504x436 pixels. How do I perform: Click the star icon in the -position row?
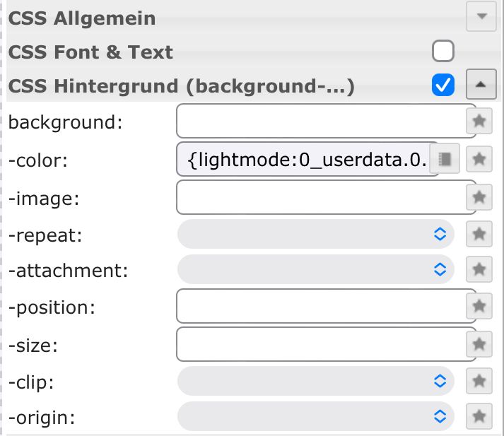(479, 307)
